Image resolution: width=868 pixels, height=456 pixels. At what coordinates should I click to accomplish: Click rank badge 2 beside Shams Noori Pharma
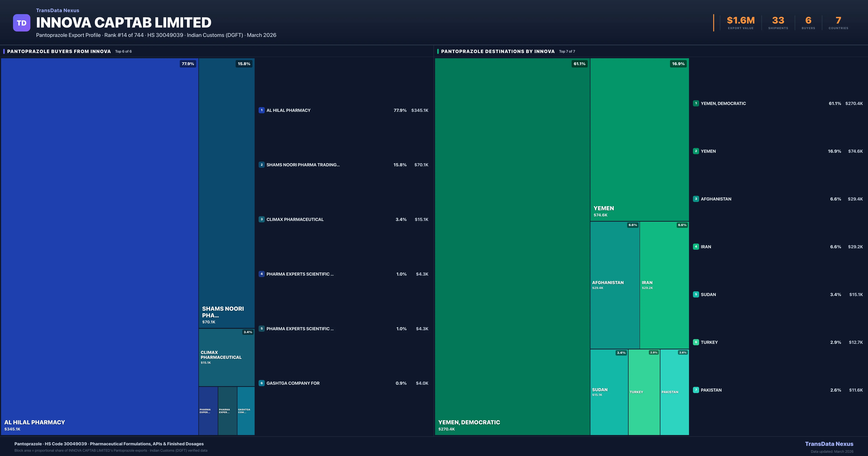click(261, 165)
